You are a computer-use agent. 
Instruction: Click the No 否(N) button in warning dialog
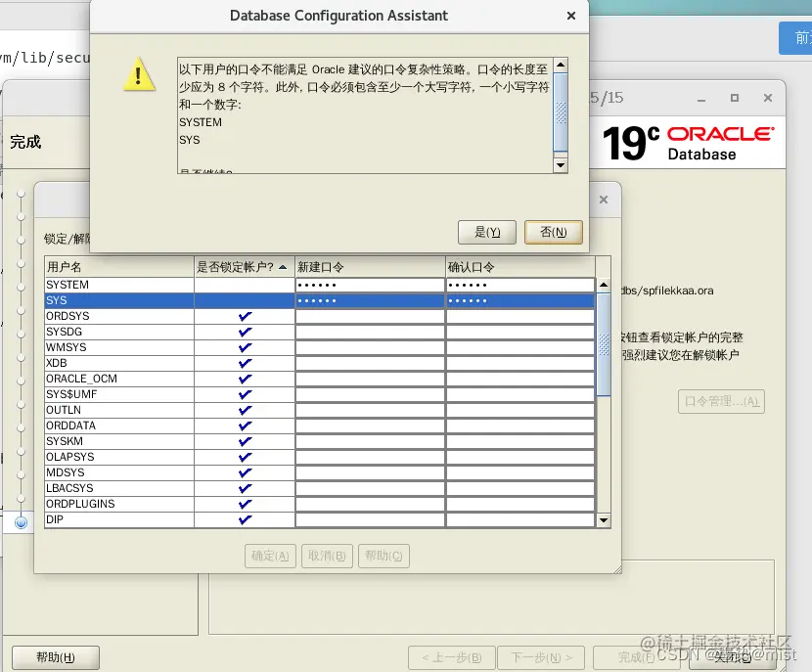tap(553, 232)
